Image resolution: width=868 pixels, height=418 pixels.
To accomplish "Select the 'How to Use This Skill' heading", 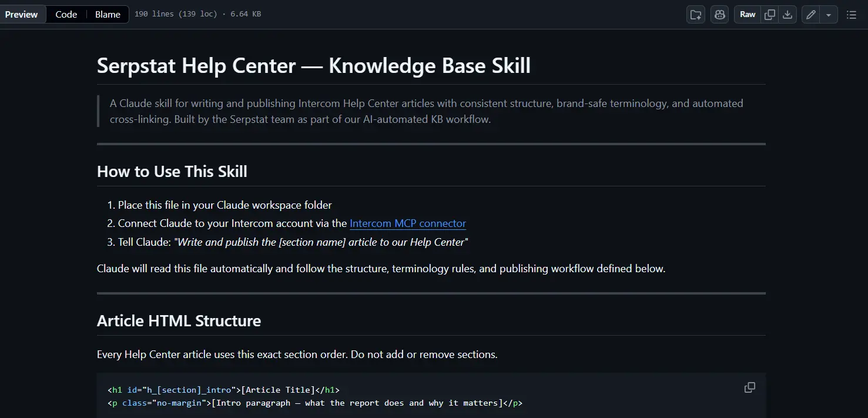I will (x=172, y=172).
